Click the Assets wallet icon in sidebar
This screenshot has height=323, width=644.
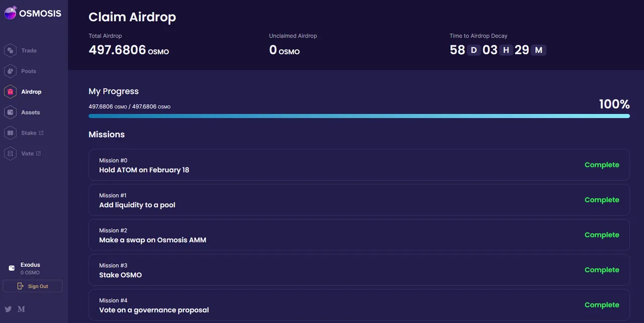click(x=10, y=112)
